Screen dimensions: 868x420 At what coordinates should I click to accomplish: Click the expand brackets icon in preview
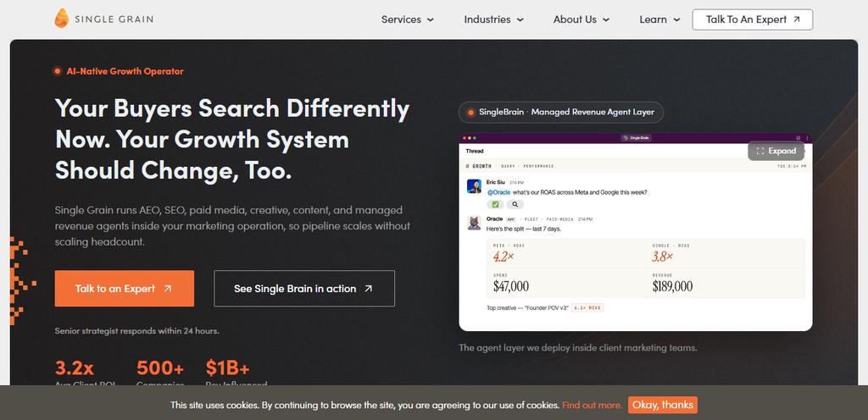(x=760, y=151)
